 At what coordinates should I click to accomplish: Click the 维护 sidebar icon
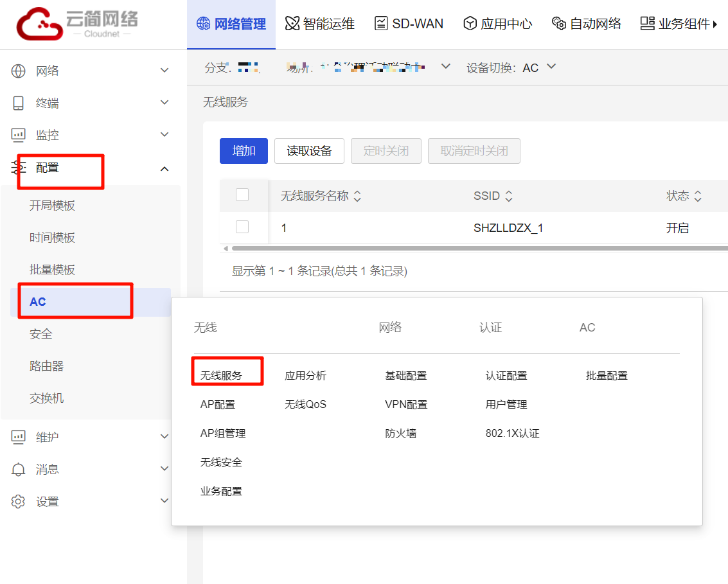click(x=18, y=437)
